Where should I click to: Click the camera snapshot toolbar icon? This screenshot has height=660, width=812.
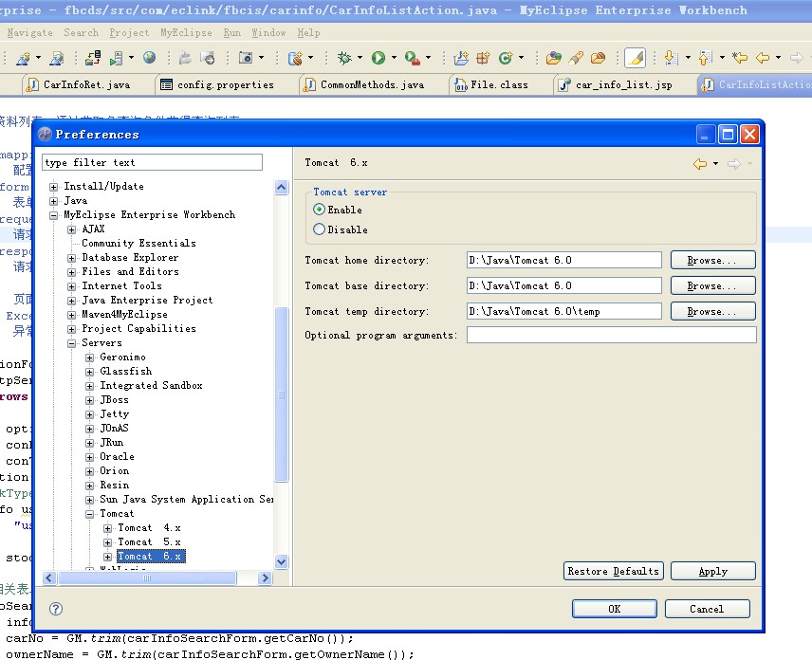246,58
